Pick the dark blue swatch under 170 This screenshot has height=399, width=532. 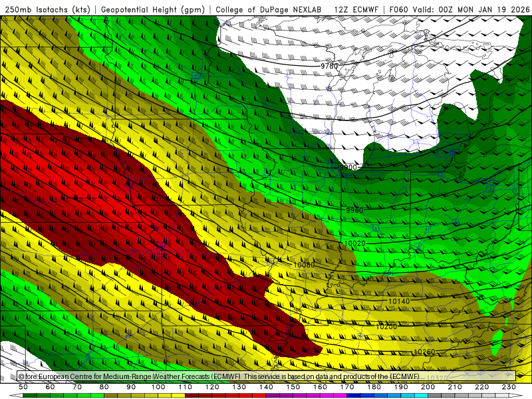[354, 396]
